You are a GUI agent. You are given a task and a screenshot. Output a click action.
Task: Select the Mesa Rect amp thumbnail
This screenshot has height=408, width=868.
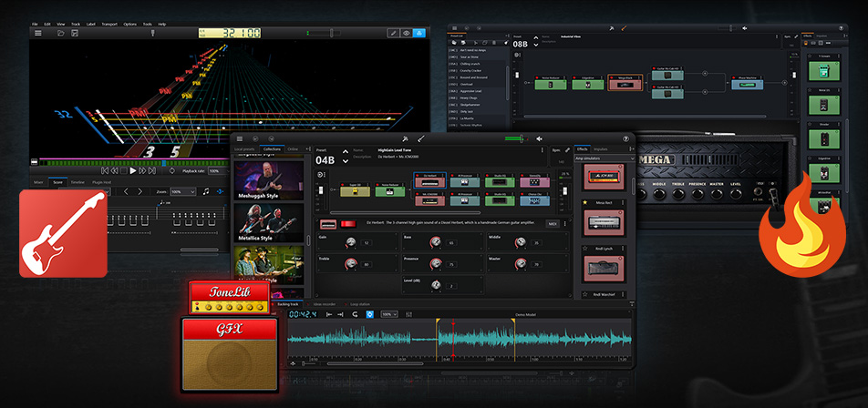tap(604, 223)
